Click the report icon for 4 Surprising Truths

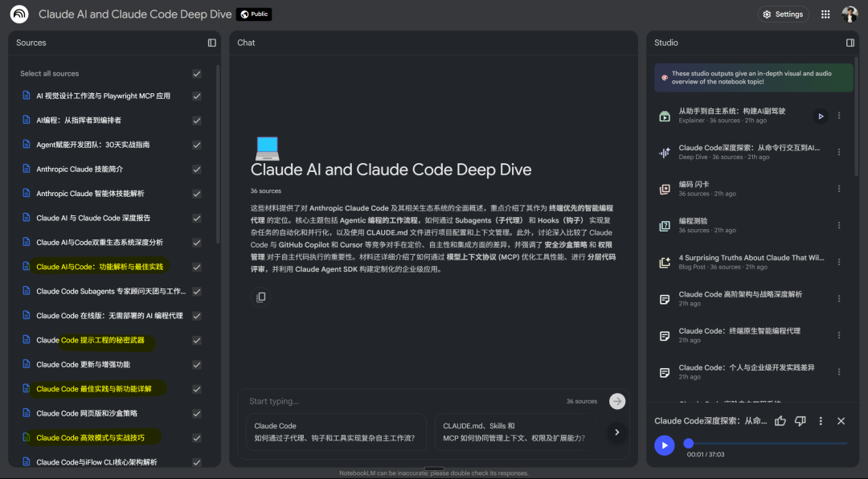coord(665,263)
